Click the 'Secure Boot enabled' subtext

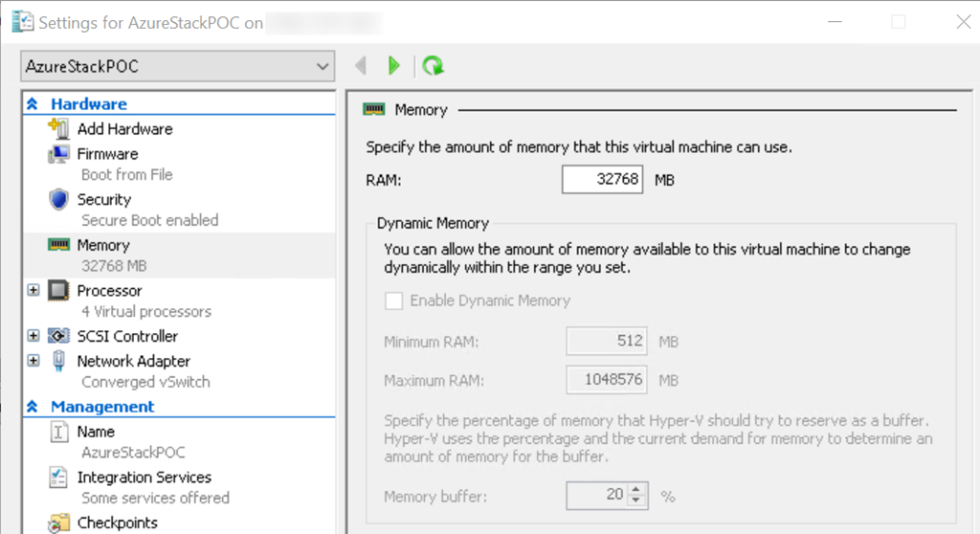[150, 221]
